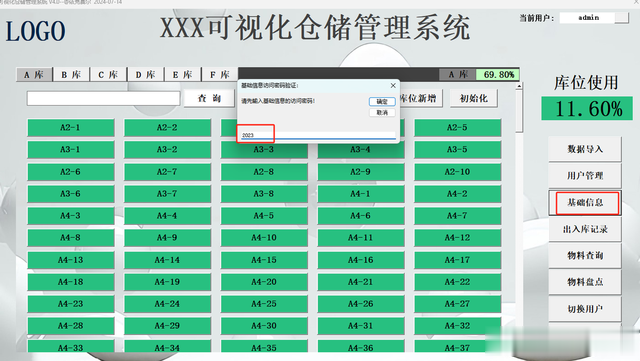
Task: Select storage location A4-10
Action: [264, 238]
